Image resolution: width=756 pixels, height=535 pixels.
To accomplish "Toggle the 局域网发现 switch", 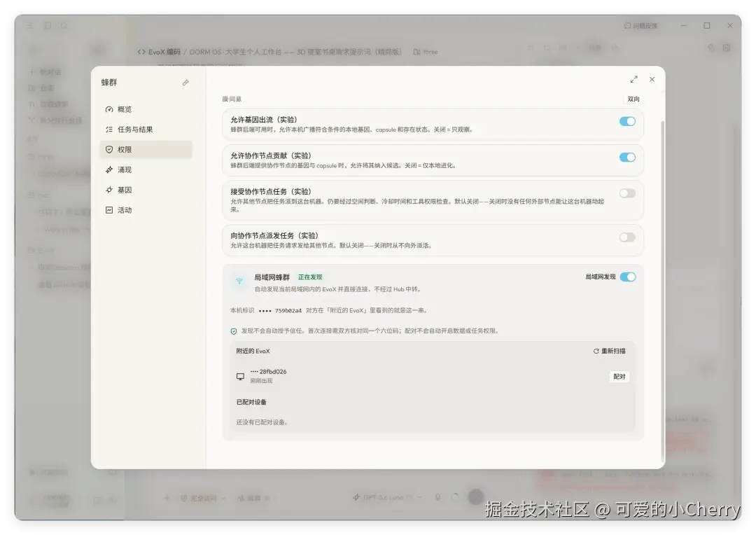I will pyautogui.click(x=628, y=277).
